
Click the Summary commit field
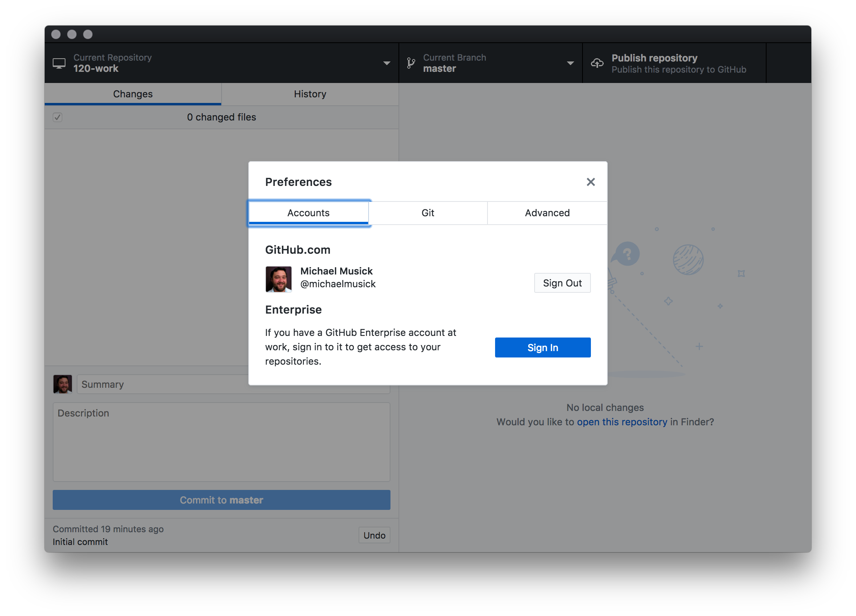(x=233, y=384)
